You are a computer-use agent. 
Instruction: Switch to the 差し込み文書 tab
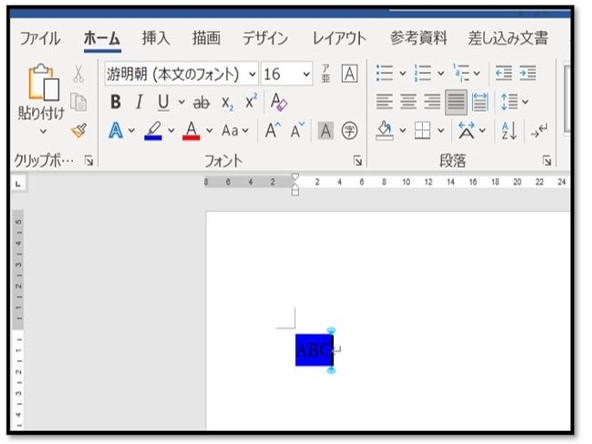(x=508, y=38)
